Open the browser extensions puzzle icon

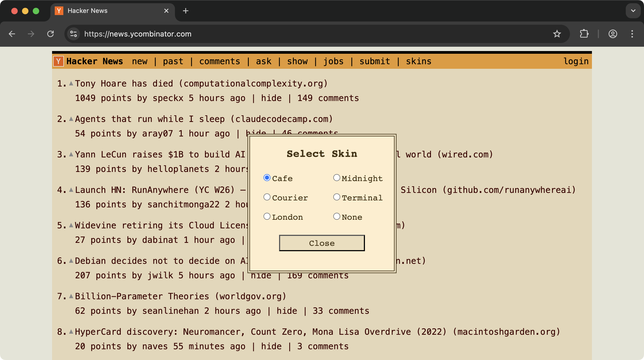(x=584, y=34)
